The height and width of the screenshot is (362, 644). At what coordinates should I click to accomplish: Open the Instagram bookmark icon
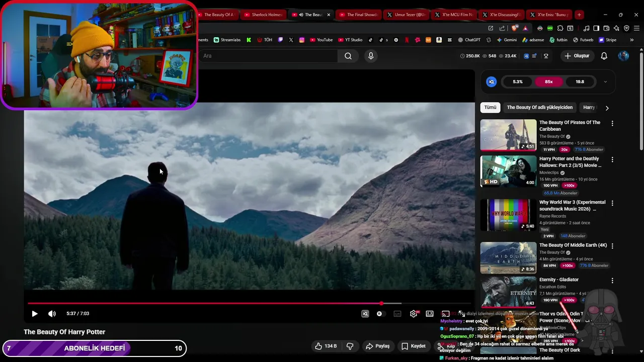pos(302,40)
